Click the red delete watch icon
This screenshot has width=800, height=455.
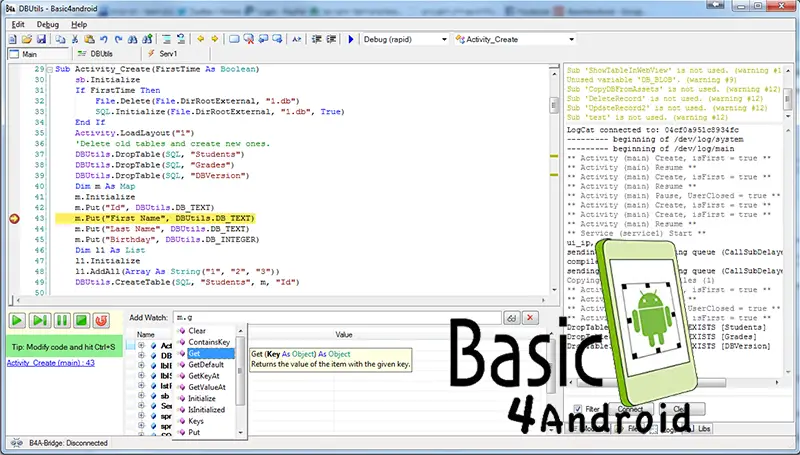tap(531, 318)
